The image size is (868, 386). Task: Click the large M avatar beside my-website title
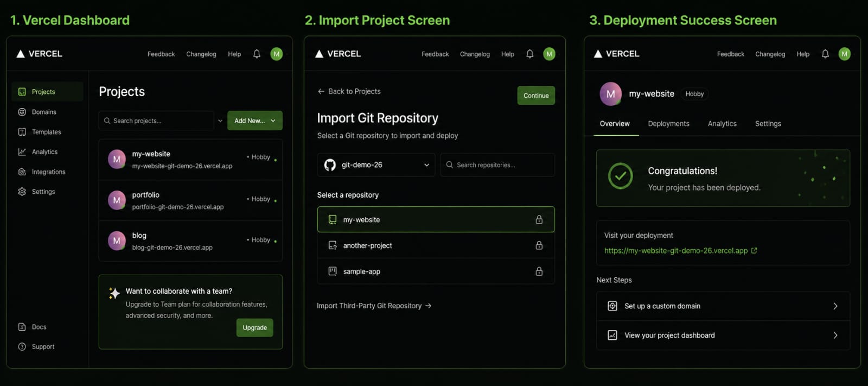tap(611, 94)
